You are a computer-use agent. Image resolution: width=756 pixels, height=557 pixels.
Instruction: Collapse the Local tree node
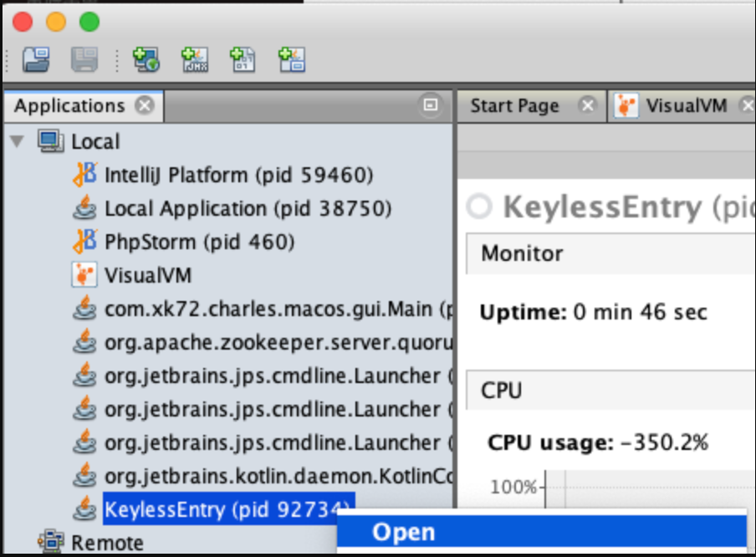[x=18, y=141]
